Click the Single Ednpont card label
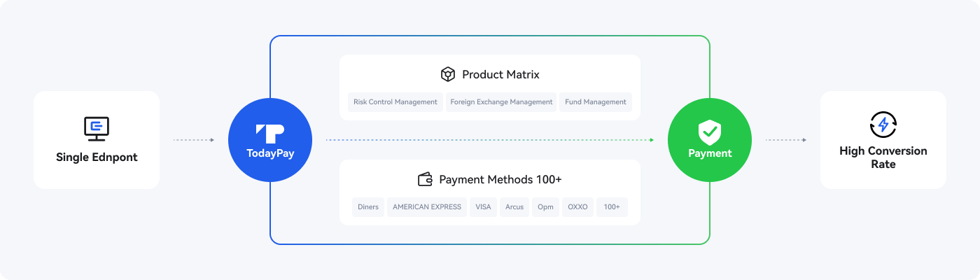 click(x=97, y=157)
